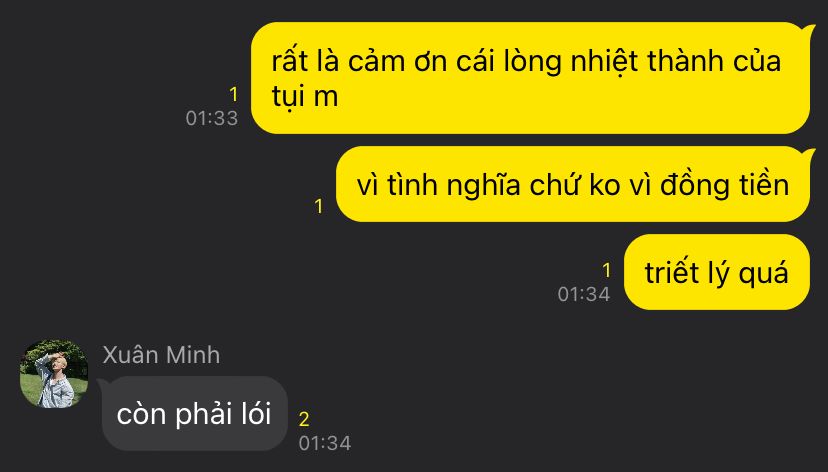This screenshot has height=472, width=828.
Task: Click the words 'tụi m' in first message
Action: tap(305, 97)
